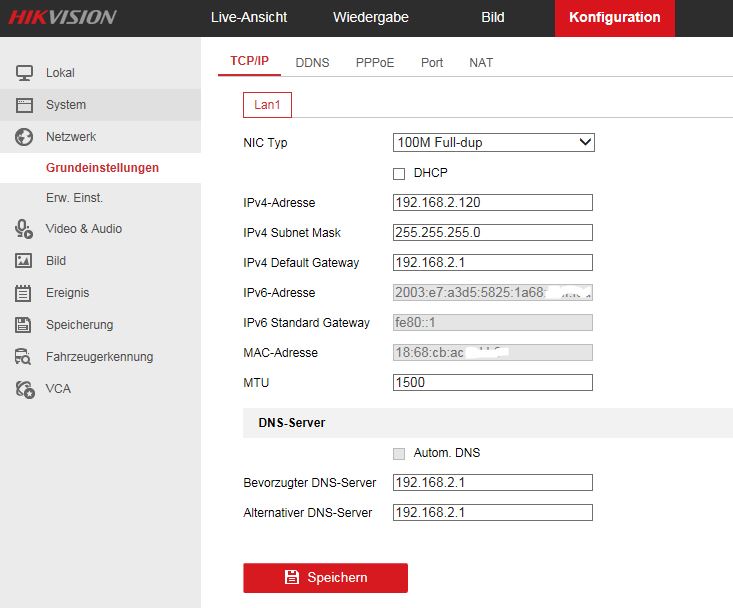Click the Lokal monitor icon in sidebar
733x608 pixels.
coord(25,72)
